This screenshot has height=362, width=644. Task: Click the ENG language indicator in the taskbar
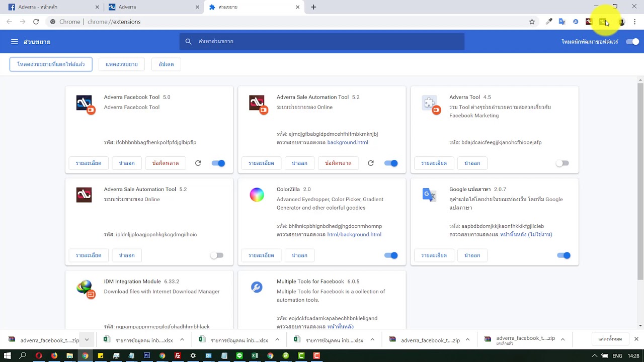click(617, 355)
